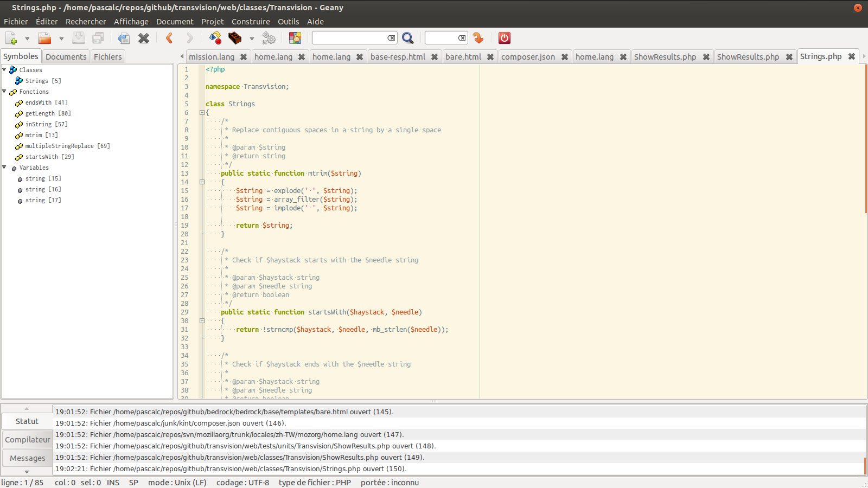Click the open file folder icon
The height and width of the screenshot is (488, 868).
tap(44, 38)
